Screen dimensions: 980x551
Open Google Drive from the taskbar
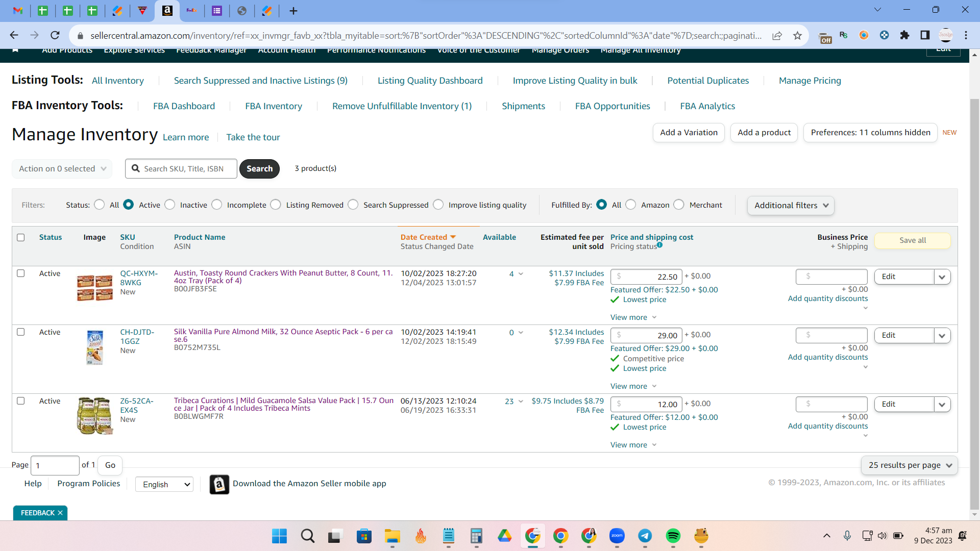tap(505, 536)
